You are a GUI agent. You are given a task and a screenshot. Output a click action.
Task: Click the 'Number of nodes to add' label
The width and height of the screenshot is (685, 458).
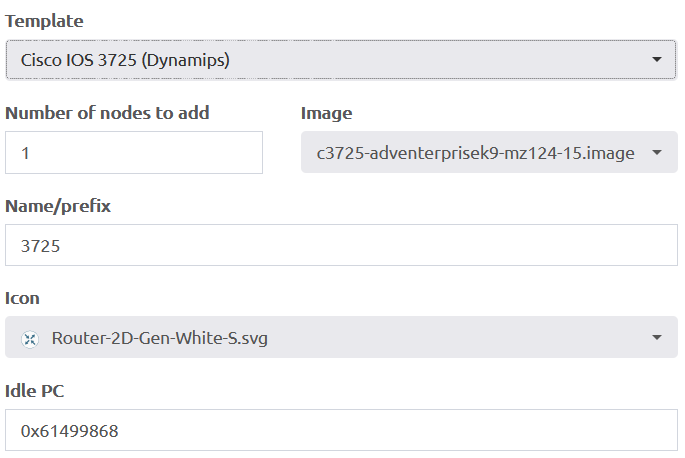click(107, 113)
